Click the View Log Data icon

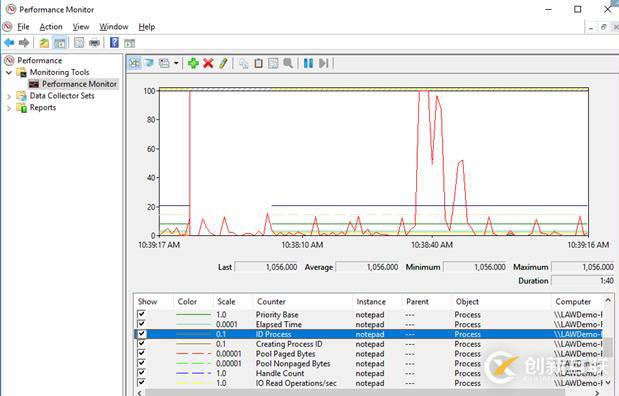[149, 63]
